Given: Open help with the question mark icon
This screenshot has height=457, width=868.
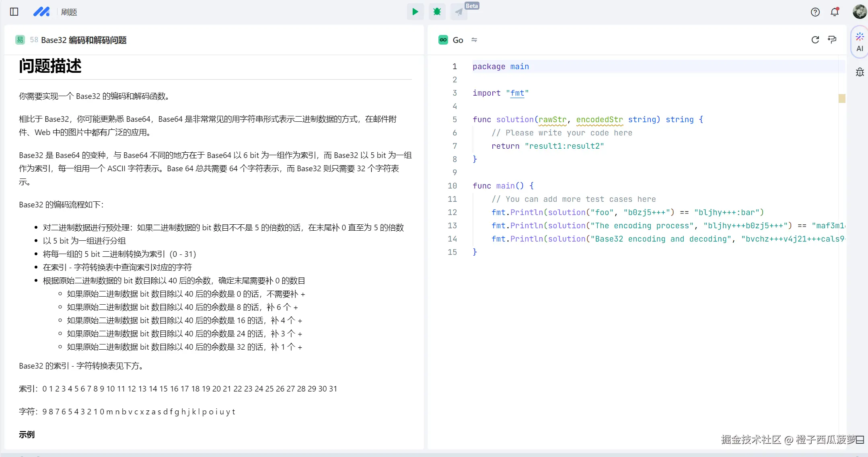Looking at the screenshot, I should tap(815, 12).
